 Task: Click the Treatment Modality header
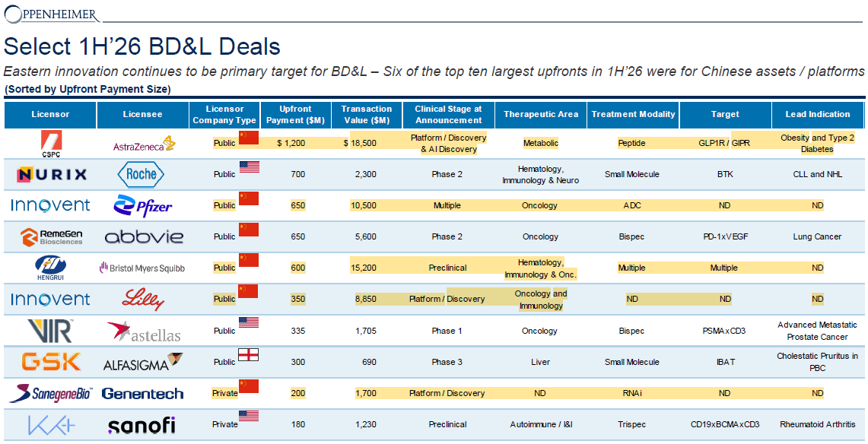tap(633, 115)
